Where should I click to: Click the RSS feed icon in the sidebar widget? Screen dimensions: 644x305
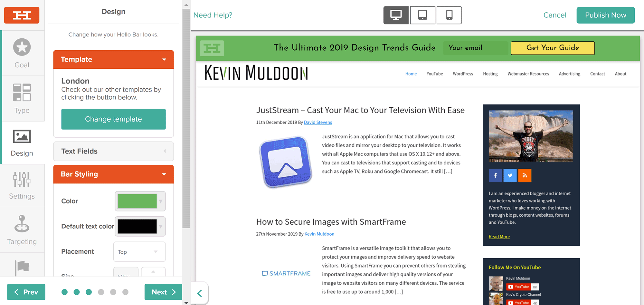(x=525, y=175)
